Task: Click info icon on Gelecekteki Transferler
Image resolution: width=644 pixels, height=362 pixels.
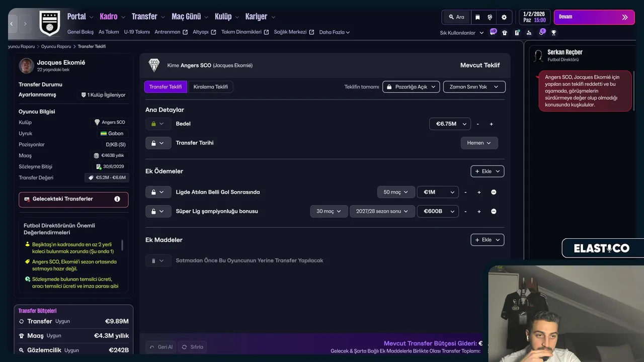Action: pyautogui.click(x=117, y=199)
